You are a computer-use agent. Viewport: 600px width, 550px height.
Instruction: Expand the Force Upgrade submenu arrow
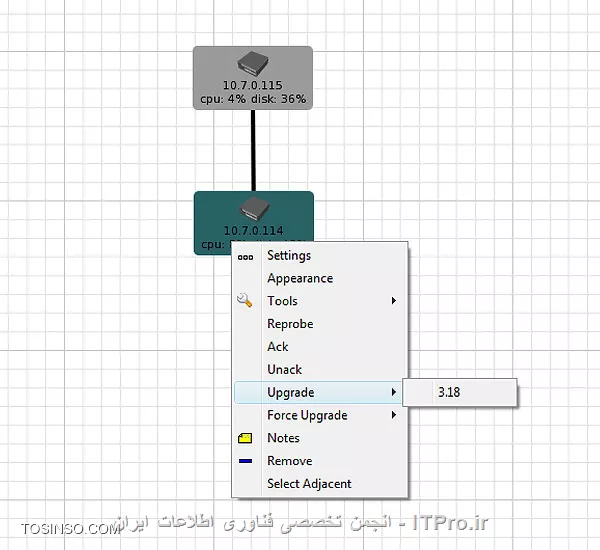tap(393, 415)
